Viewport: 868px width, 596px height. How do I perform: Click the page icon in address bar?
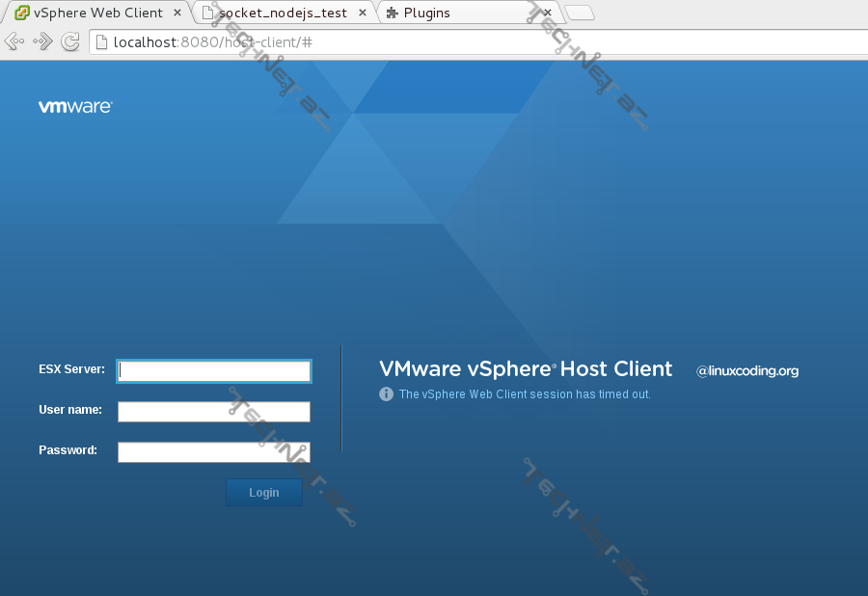pos(101,42)
